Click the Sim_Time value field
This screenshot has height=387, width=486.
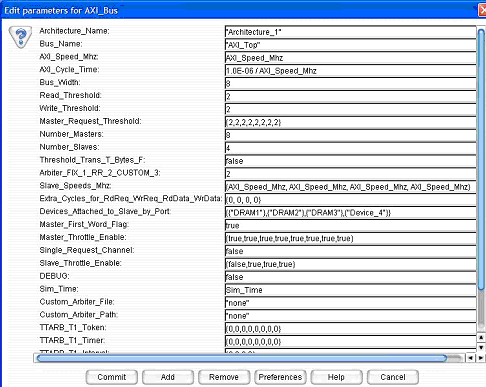(350, 290)
